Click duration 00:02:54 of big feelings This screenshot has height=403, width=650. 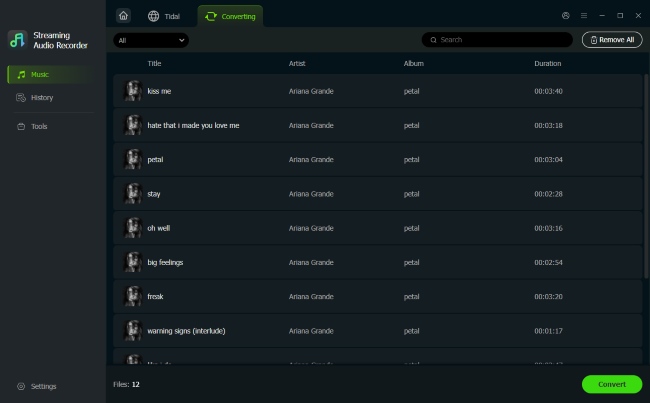[548, 262]
